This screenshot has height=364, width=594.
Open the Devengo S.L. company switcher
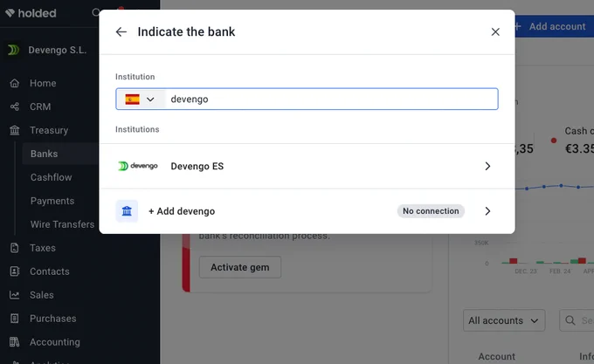tap(49, 50)
